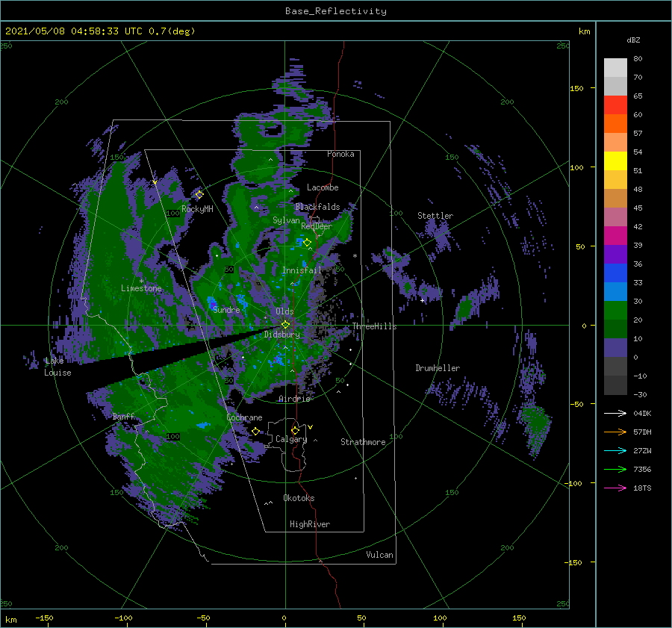Click the yellow diamond marker near RockyMH
Screen dimensions: 672x628
pos(199,195)
